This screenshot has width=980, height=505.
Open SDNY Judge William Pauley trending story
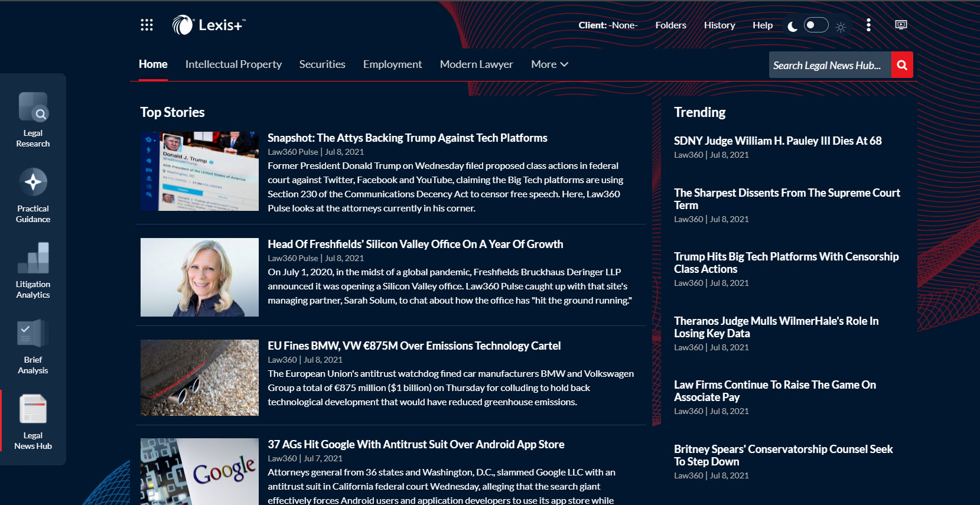(x=777, y=141)
